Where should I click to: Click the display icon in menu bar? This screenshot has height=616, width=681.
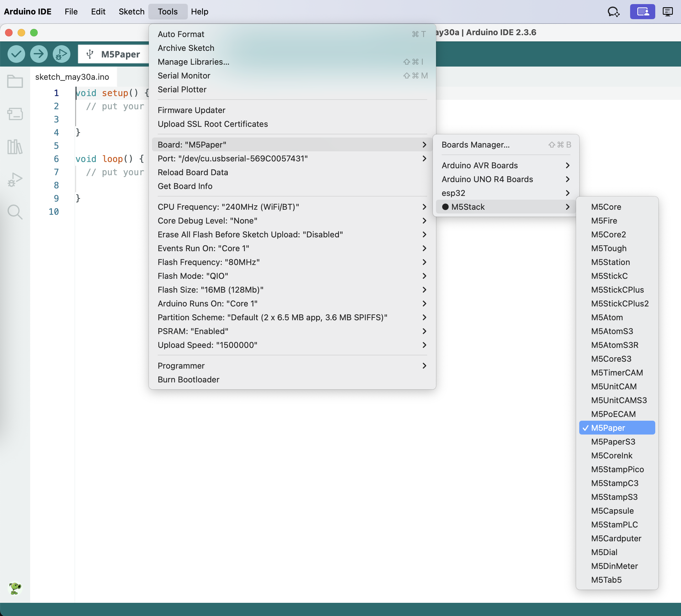pyautogui.click(x=668, y=12)
